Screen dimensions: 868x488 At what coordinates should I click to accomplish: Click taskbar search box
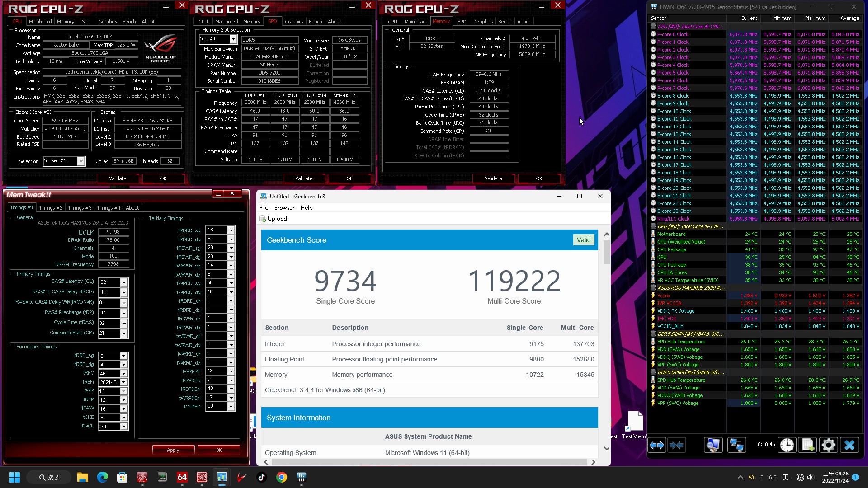click(49, 477)
